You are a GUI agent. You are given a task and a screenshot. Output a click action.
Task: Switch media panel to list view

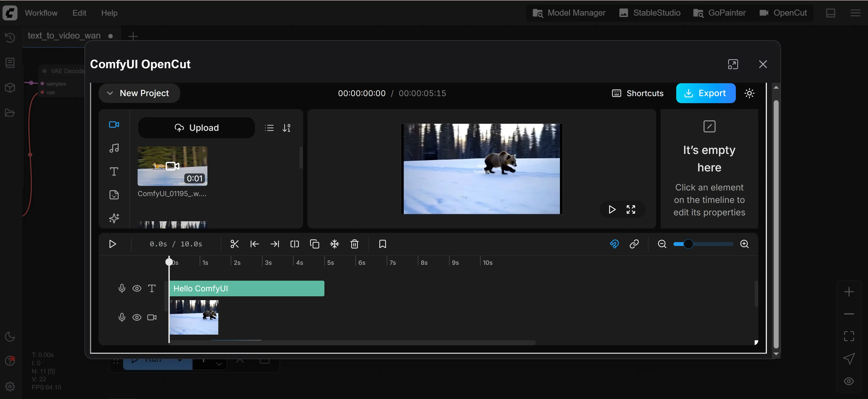[x=269, y=128]
